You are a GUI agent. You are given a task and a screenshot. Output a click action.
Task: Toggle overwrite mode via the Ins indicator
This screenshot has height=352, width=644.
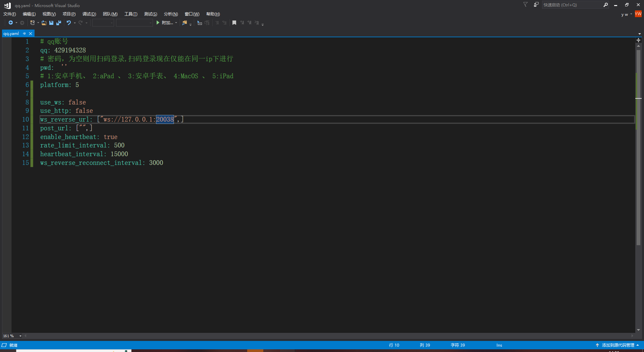click(x=499, y=345)
